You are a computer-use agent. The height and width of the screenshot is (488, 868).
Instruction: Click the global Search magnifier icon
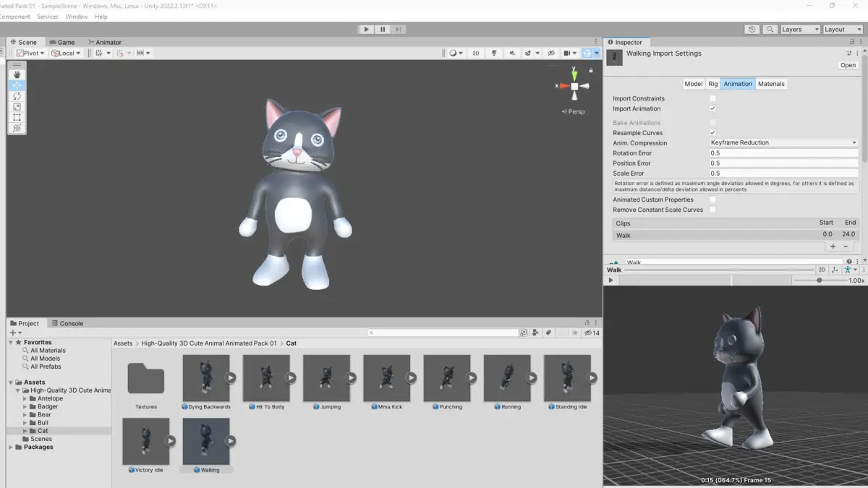pos(770,30)
